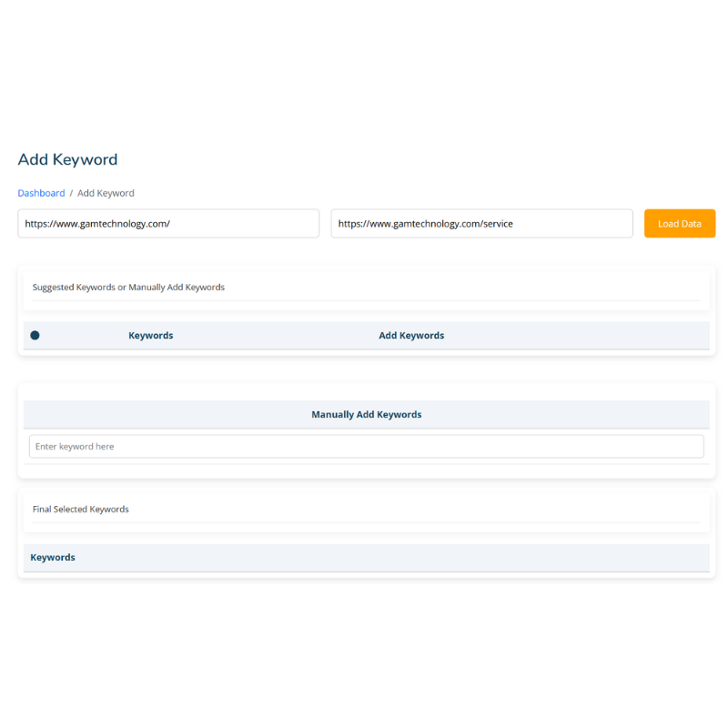Viewport: 728px width, 728px height.
Task: Select the dark dot selector in keywords table header
Action: coord(35,335)
